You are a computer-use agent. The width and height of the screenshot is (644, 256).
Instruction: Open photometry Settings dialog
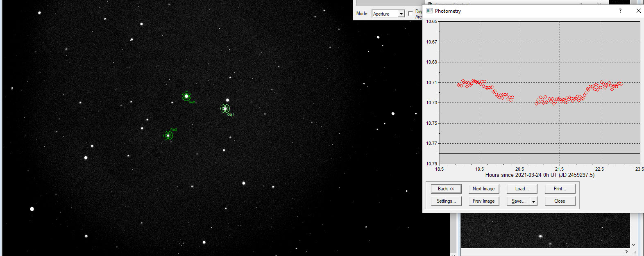(446, 201)
